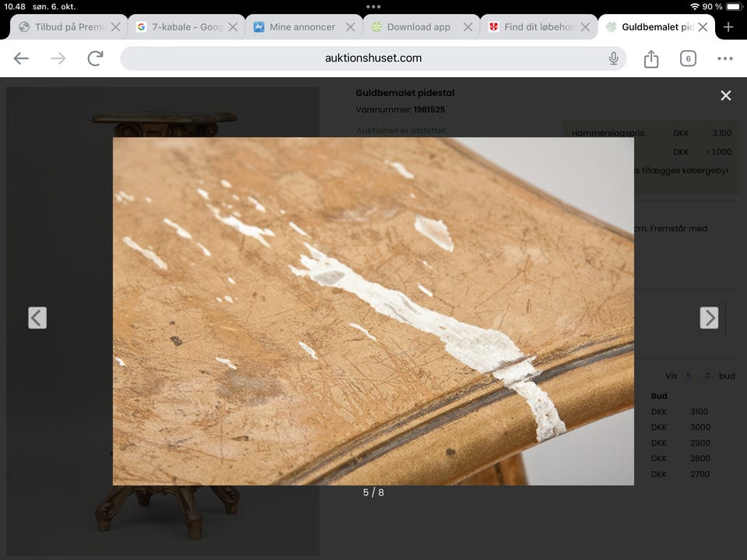Viewport: 747px width, 560px height.
Task: Click the bid row DKK 2700
Action: [680, 474]
